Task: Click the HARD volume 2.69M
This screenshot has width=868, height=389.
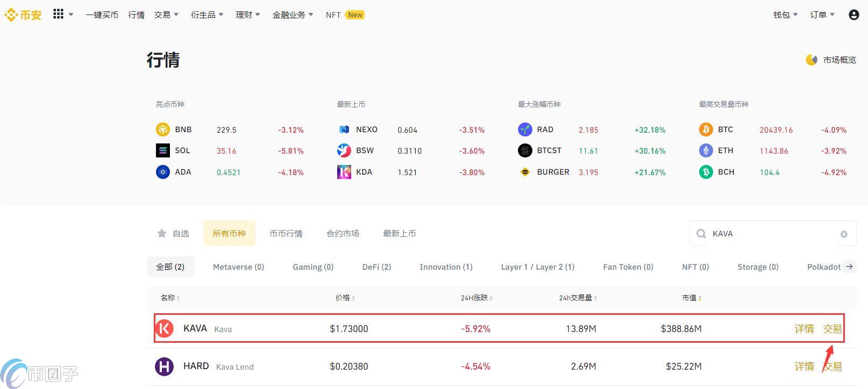Action: click(584, 366)
